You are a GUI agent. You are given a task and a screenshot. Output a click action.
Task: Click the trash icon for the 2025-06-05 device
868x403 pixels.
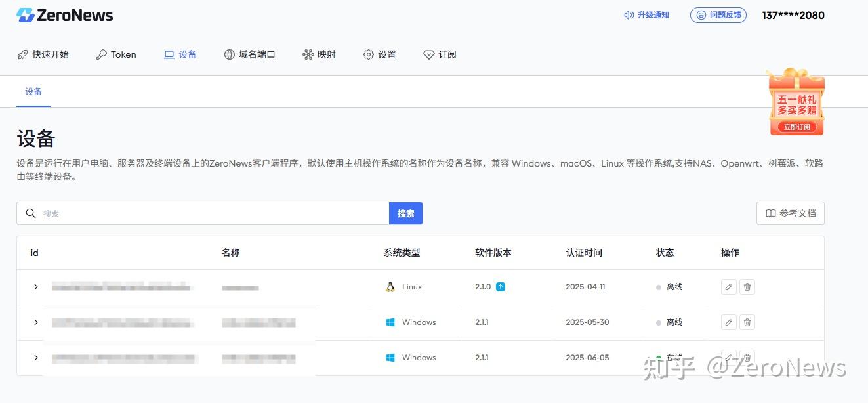[747, 358]
